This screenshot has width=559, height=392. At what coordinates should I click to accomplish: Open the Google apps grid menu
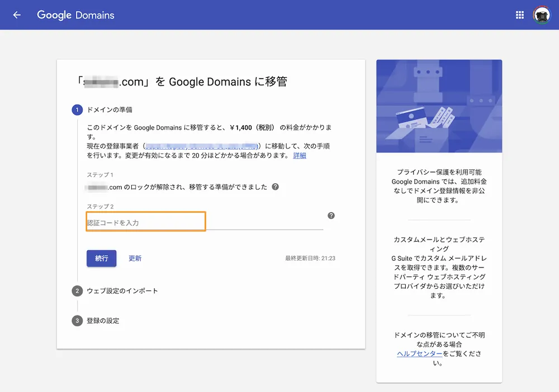[520, 15]
